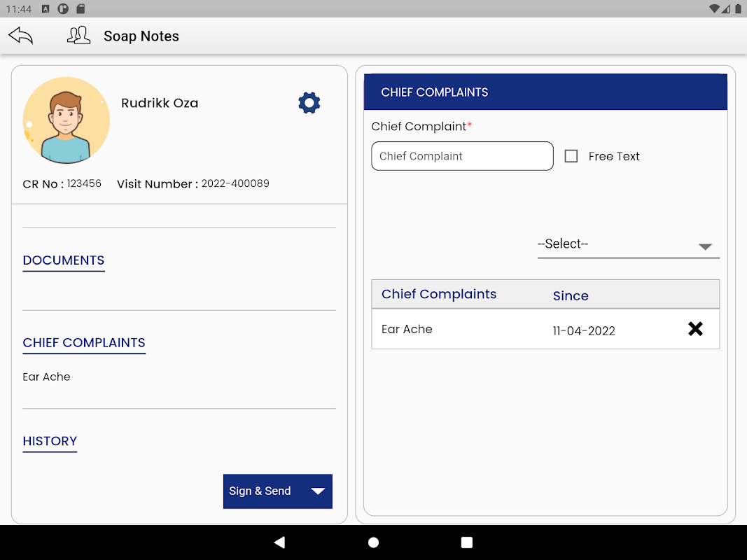The width and height of the screenshot is (747, 560).
Task: Open the DOCUMENTS section
Action: 64,260
